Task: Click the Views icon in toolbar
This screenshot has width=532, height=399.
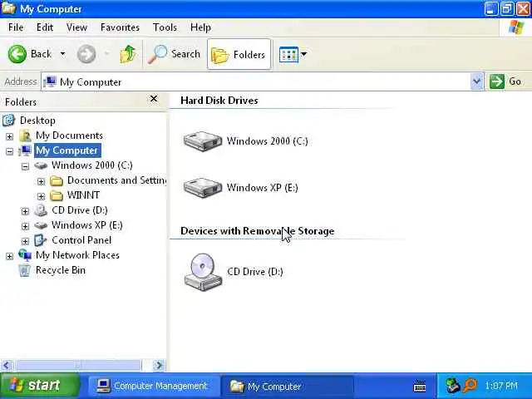Action: click(x=288, y=54)
